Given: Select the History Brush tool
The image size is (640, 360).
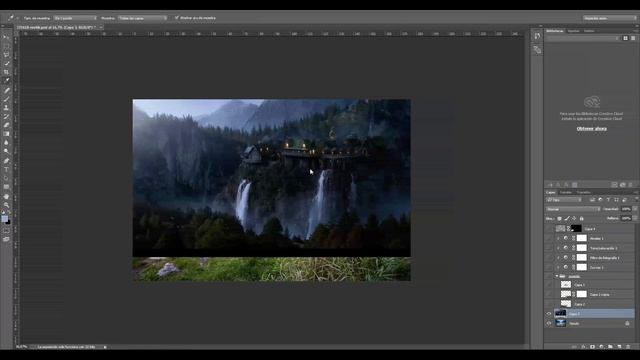Looking at the screenshot, I should click(x=6, y=116).
